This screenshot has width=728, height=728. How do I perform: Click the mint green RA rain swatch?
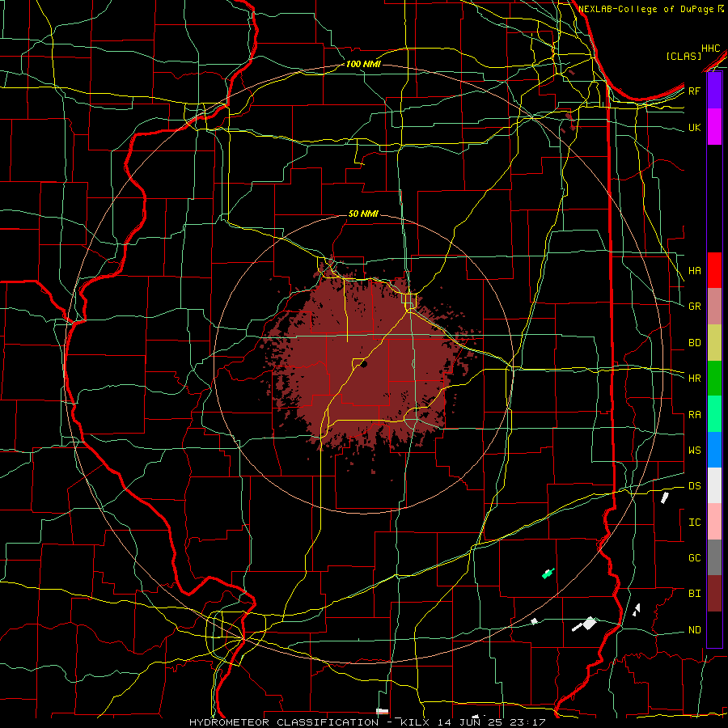pos(714,414)
